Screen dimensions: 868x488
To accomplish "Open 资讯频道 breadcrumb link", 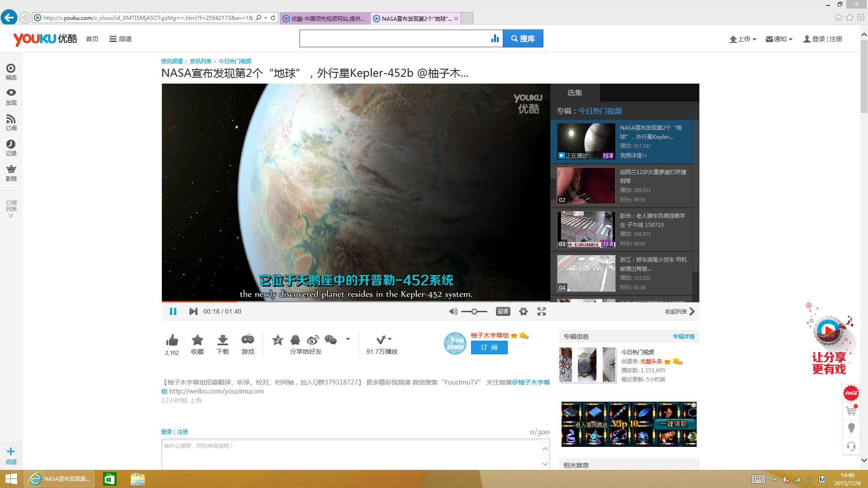I will 172,61.
